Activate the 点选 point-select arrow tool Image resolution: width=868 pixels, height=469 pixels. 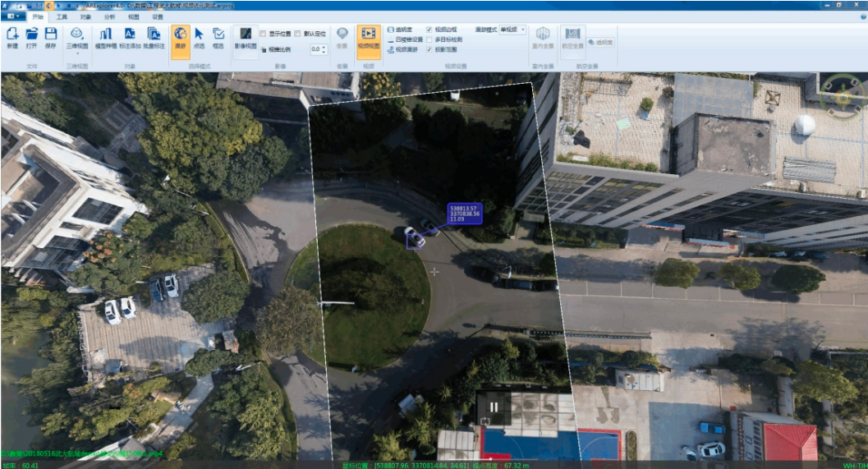tap(200, 39)
